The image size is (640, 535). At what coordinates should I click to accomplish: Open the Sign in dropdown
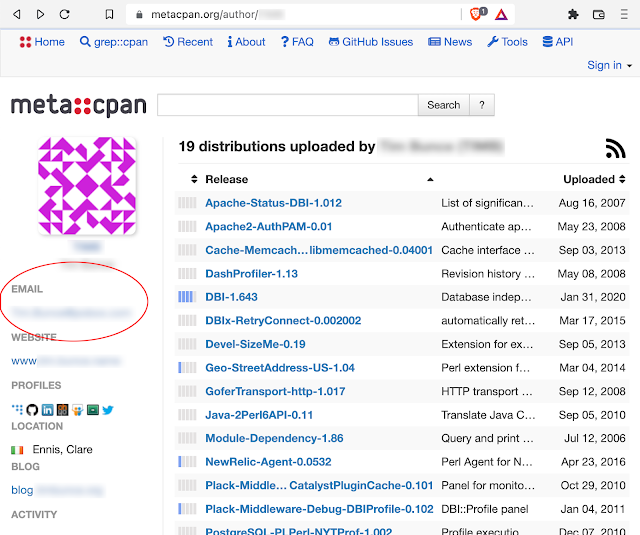[609, 65]
